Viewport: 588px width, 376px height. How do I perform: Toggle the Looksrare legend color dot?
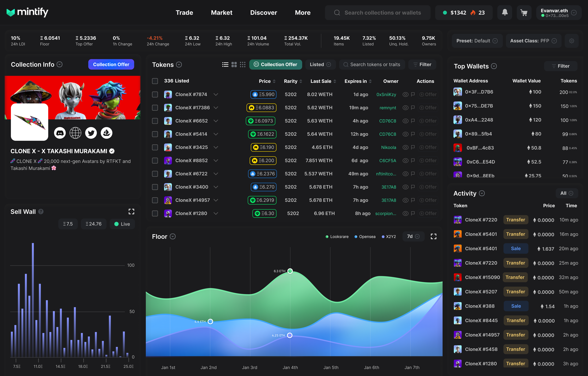pos(327,237)
